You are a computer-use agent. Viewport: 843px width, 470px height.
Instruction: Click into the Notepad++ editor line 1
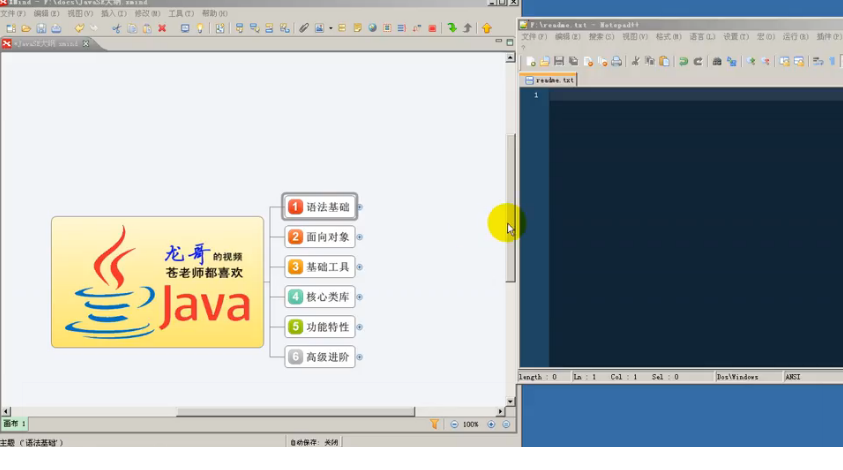click(696, 95)
